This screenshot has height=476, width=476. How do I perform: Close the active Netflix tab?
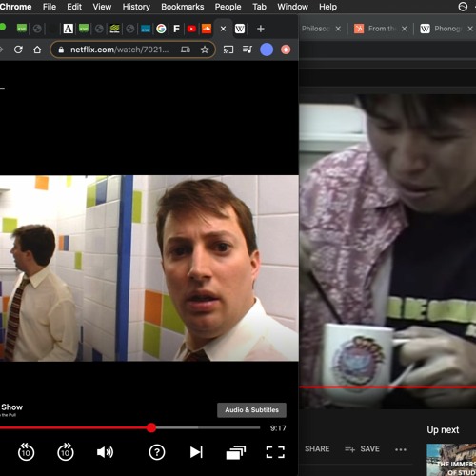pos(223,29)
